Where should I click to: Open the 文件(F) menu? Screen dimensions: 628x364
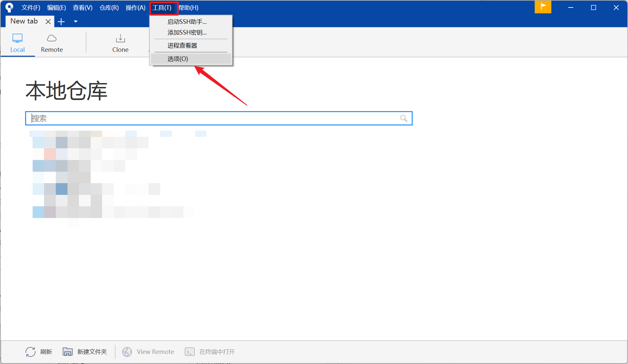[x=31, y=7]
